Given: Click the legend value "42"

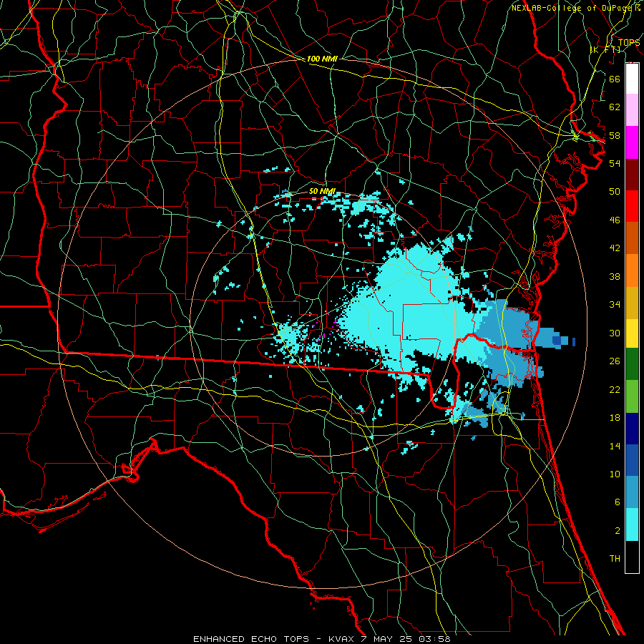Looking at the screenshot, I should coord(615,248).
